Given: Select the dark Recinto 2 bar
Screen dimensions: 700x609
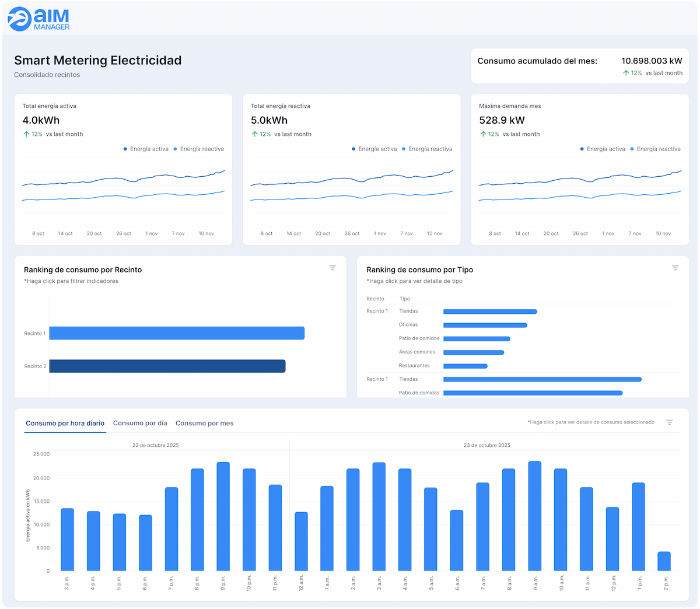Looking at the screenshot, I should pyautogui.click(x=167, y=366).
